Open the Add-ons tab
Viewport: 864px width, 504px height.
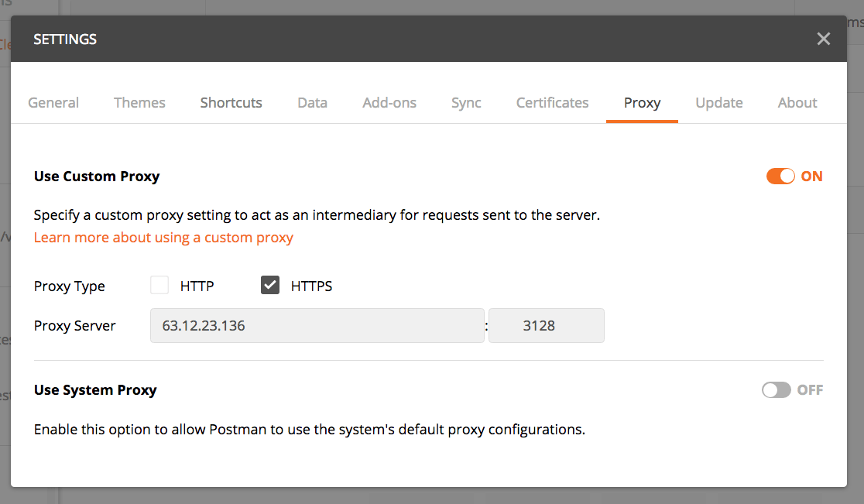[389, 102]
